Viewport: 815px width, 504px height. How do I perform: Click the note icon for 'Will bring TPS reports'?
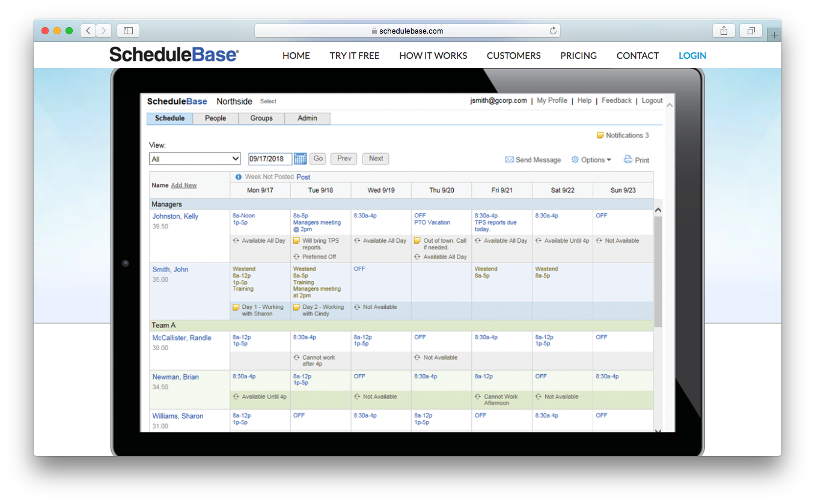(x=296, y=241)
